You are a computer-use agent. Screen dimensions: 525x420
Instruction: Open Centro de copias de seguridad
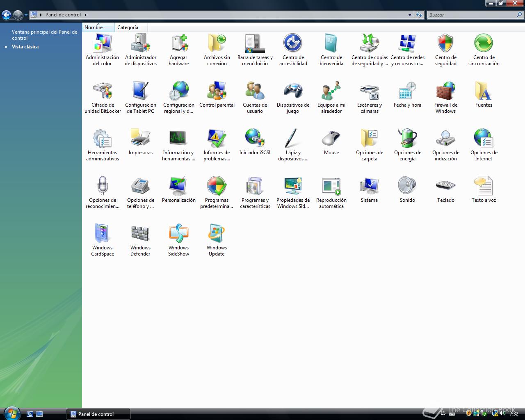[369, 50]
